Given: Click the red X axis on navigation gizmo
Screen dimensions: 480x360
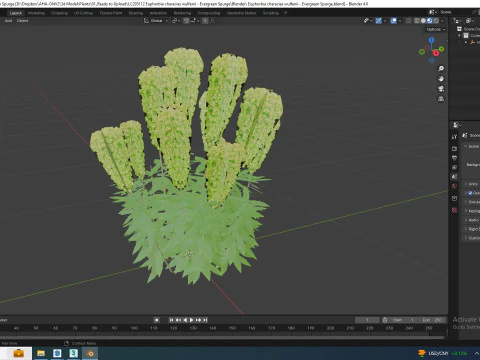Looking at the screenshot, I should [436, 53].
